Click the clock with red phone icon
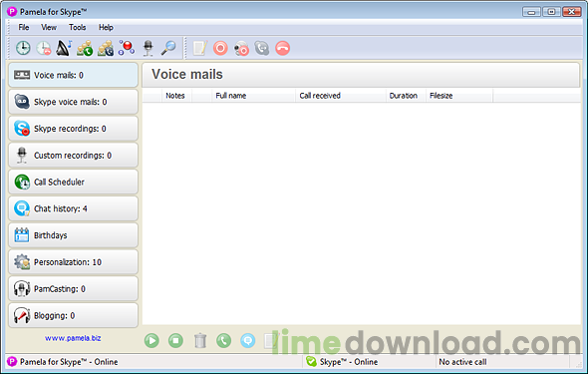 coord(44,49)
